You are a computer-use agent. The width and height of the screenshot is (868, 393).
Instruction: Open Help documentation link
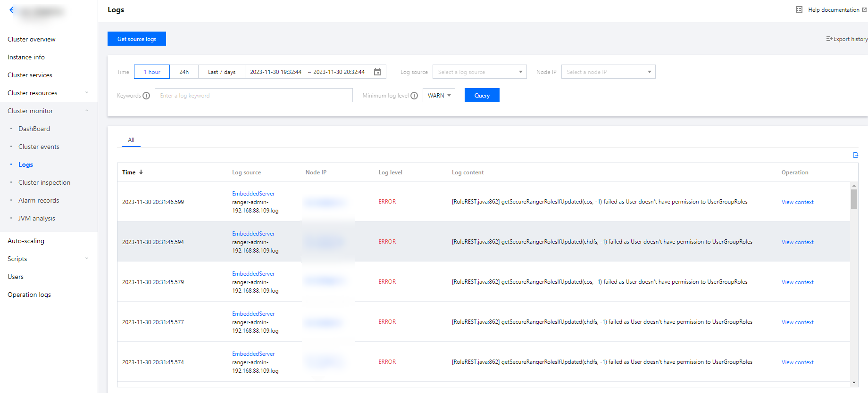(833, 10)
